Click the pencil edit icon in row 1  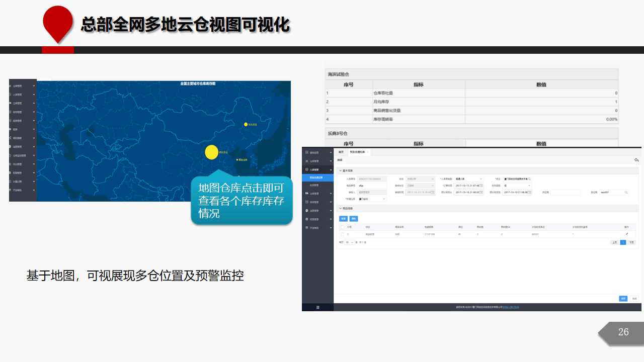point(627,234)
